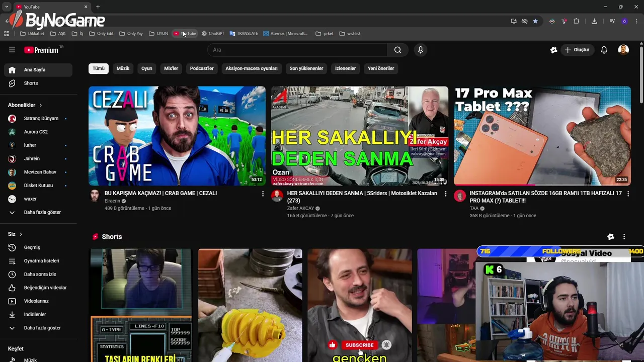Open Chrome downloads tray icon
Viewport: 644px width, 362px height.
click(594, 21)
